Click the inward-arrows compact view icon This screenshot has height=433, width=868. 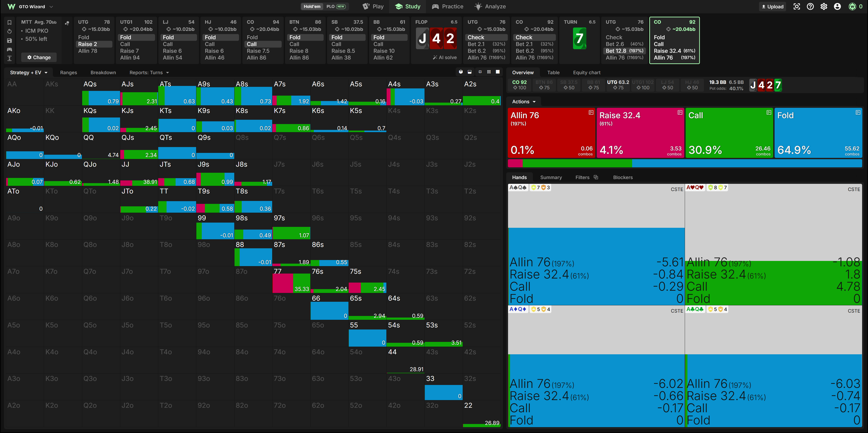point(480,72)
